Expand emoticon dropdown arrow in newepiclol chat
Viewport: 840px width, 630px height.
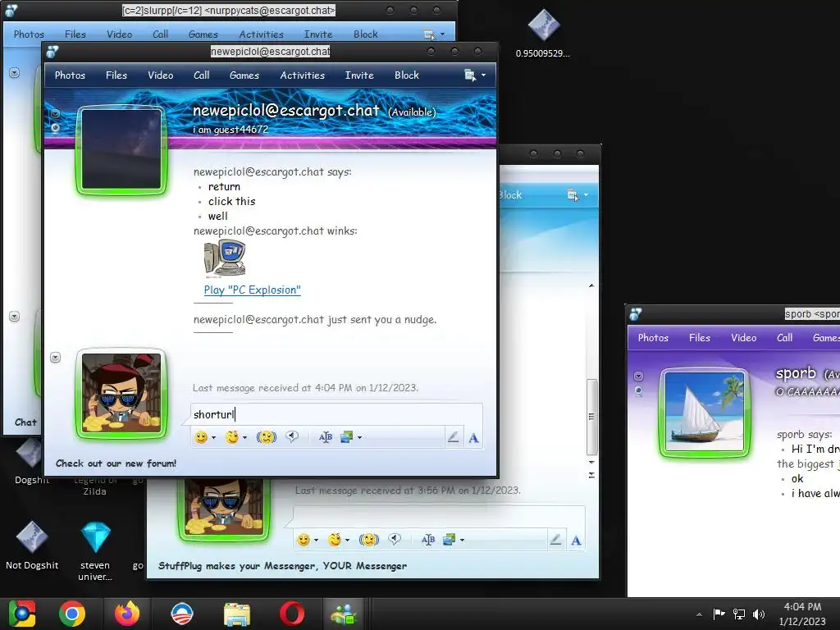[214, 438]
